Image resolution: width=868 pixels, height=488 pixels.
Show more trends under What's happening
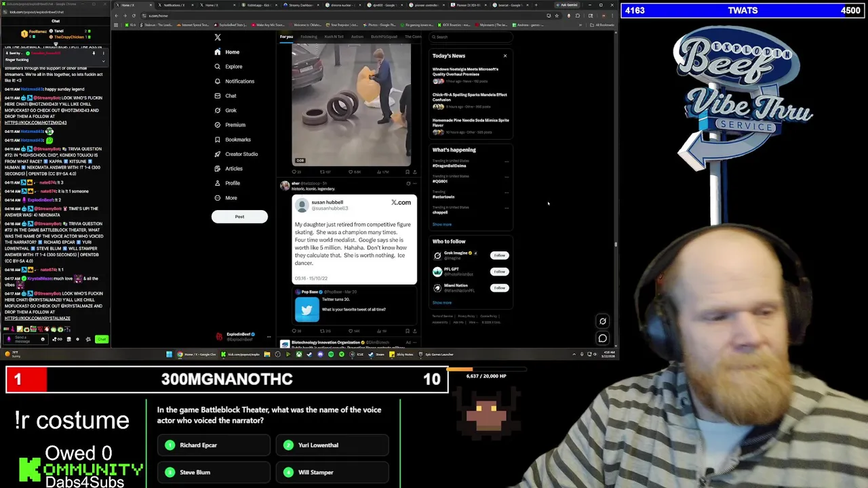point(442,224)
